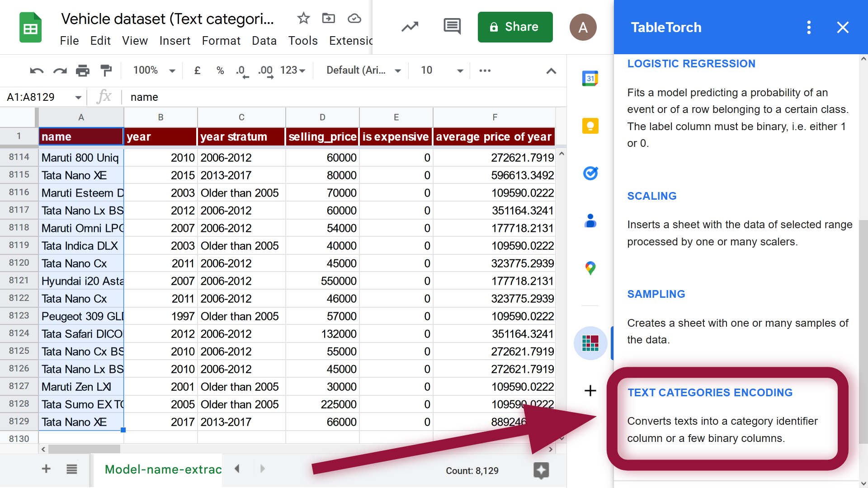This screenshot has height=488, width=868.
Task: Decrease decimal places
Action: pos(242,71)
